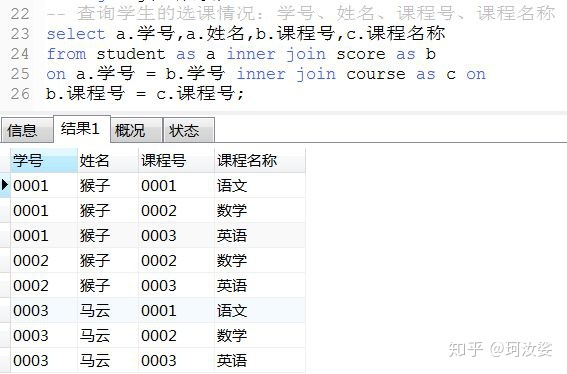Click the 课程名称 column header
This screenshot has width=567, height=374.
click(260, 160)
